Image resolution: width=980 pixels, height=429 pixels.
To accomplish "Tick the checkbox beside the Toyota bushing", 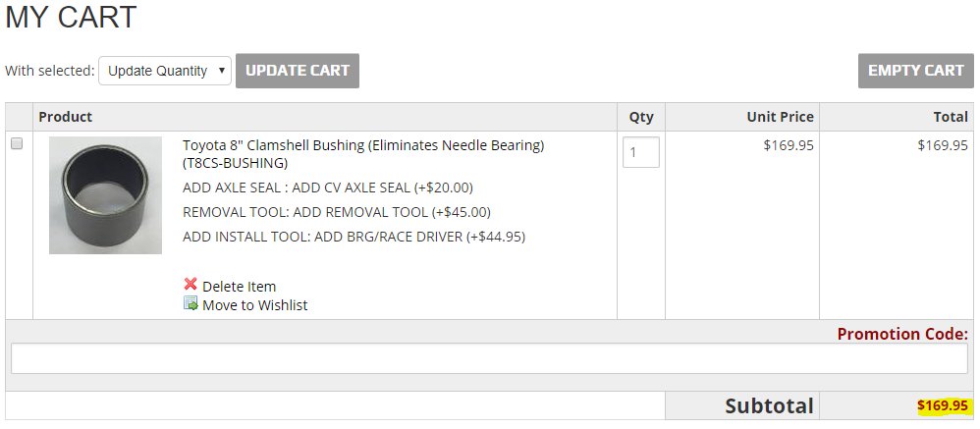I will (x=17, y=143).
